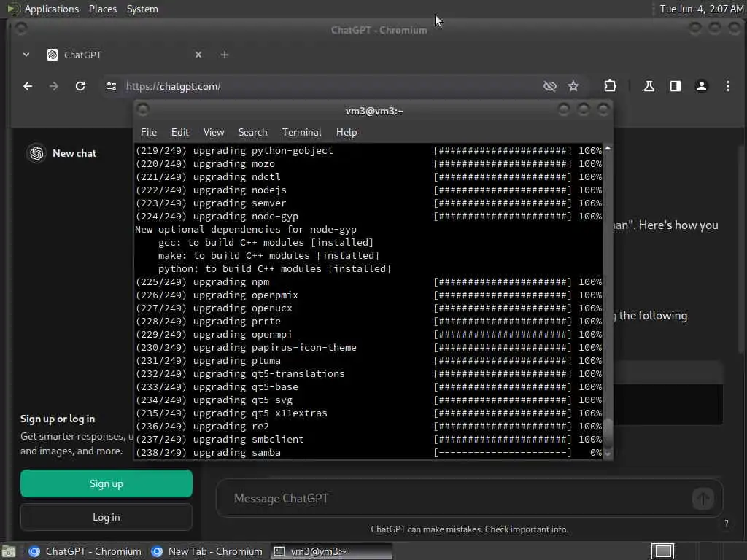Click 'ChatGPT can make mistakes' notice
747x560 pixels.
[x=469, y=529]
